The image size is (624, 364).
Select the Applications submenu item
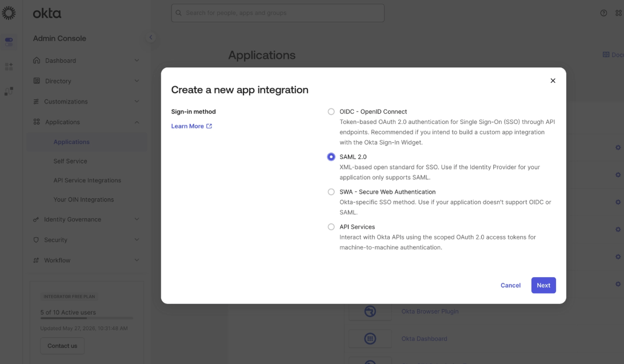point(87,142)
